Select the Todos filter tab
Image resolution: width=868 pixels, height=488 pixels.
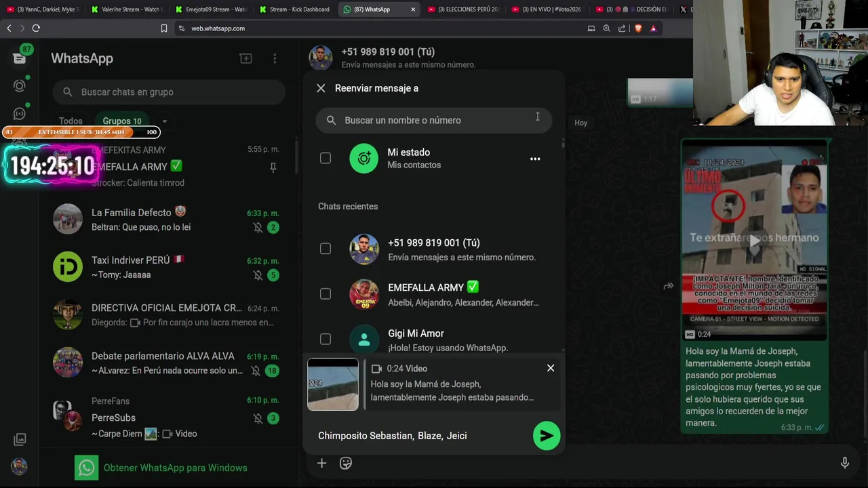pyautogui.click(x=71, y=121)
